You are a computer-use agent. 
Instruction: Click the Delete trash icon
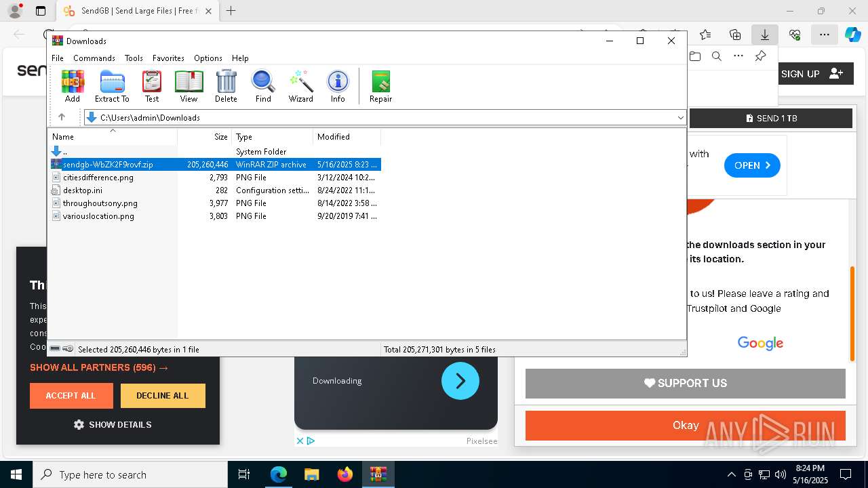(x=226, y=86)
